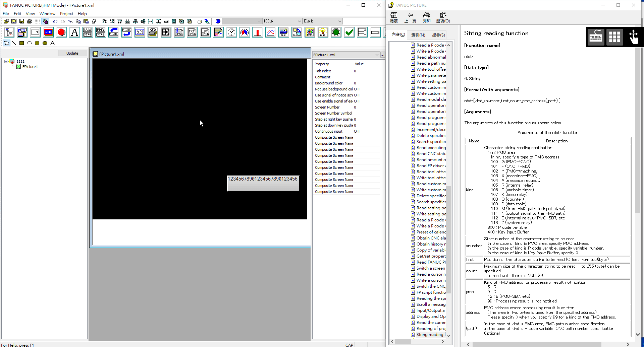
Task: Open the Project menu
Action: pyautogui.click(x=66, y=14)
